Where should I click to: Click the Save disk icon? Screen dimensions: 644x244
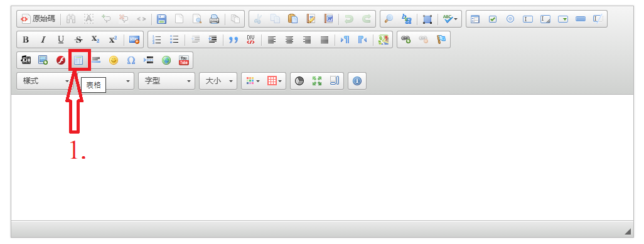pos(162,19)
